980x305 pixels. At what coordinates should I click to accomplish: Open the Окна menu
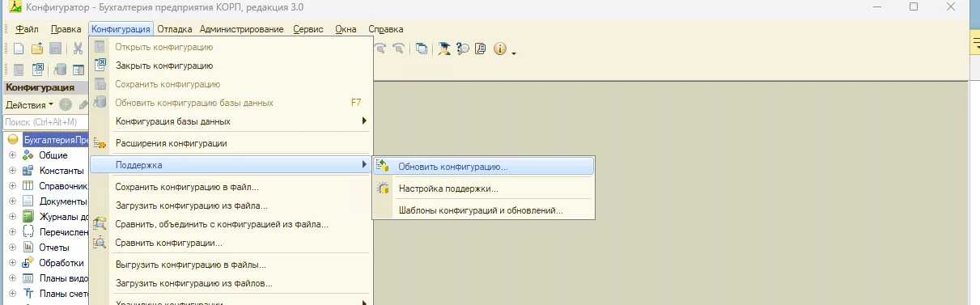click(346, 29)
